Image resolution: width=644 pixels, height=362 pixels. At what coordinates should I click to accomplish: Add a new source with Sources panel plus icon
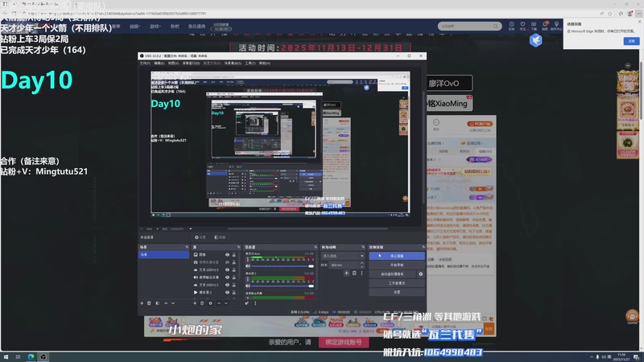click(195, 303)
